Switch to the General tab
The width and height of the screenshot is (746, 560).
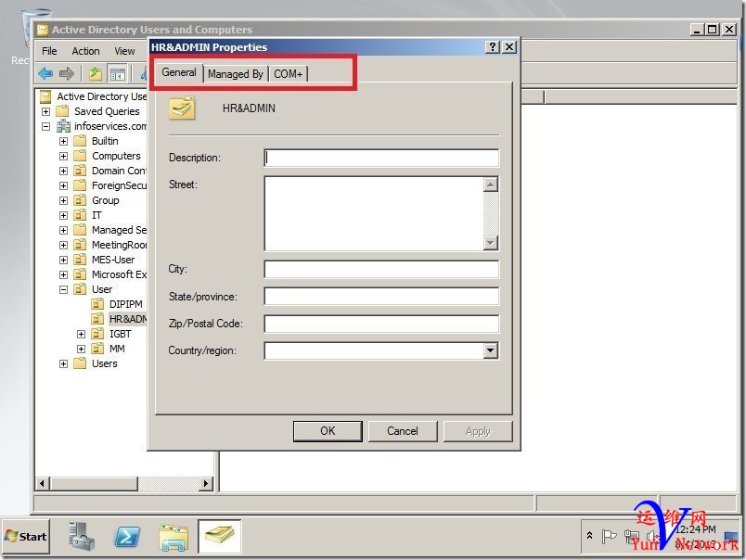point(179,72)
